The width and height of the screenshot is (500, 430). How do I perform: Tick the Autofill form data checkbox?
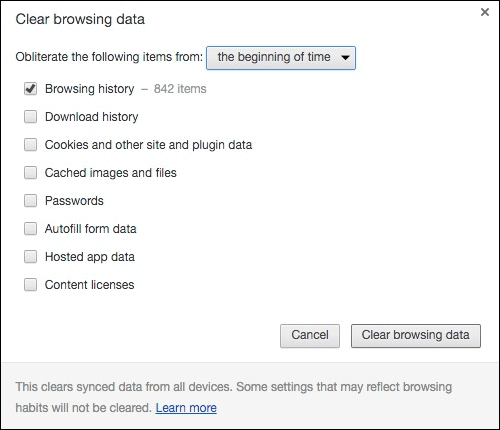(x=30, y=229)
